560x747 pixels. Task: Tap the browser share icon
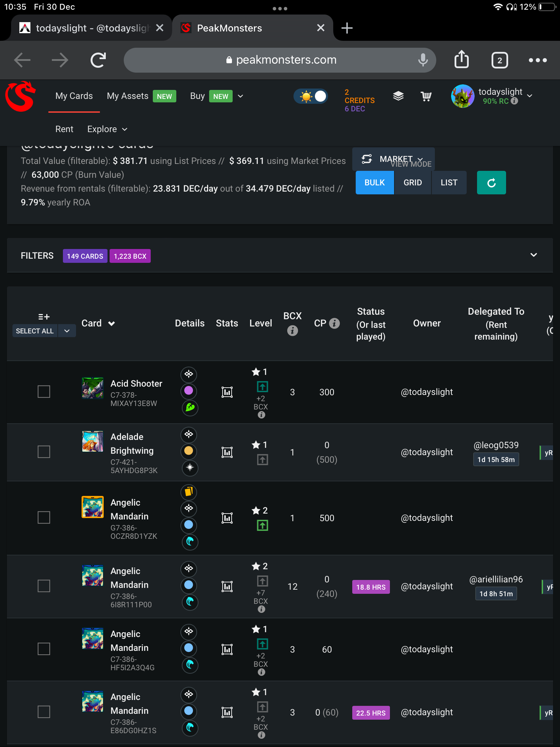point(461,59)
